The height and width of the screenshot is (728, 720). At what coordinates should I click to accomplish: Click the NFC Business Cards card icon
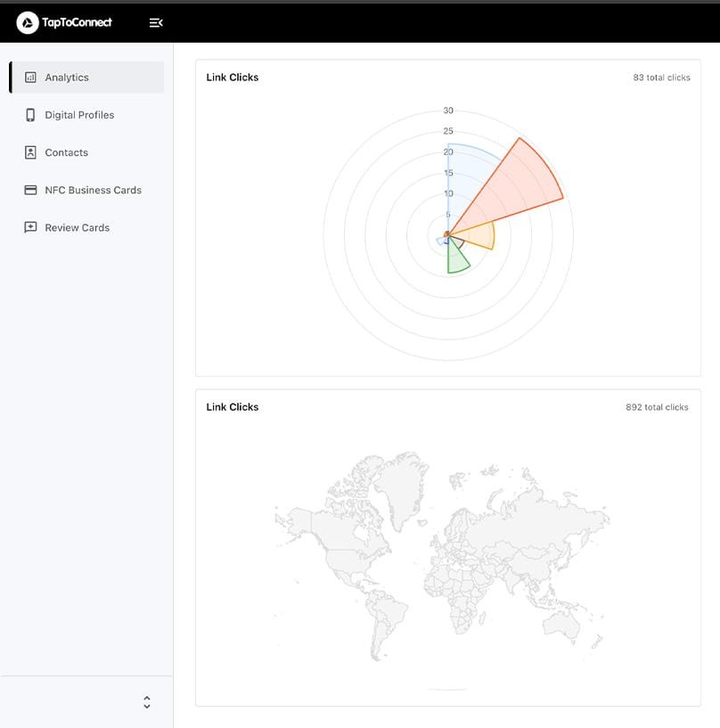tap(31, 190)
